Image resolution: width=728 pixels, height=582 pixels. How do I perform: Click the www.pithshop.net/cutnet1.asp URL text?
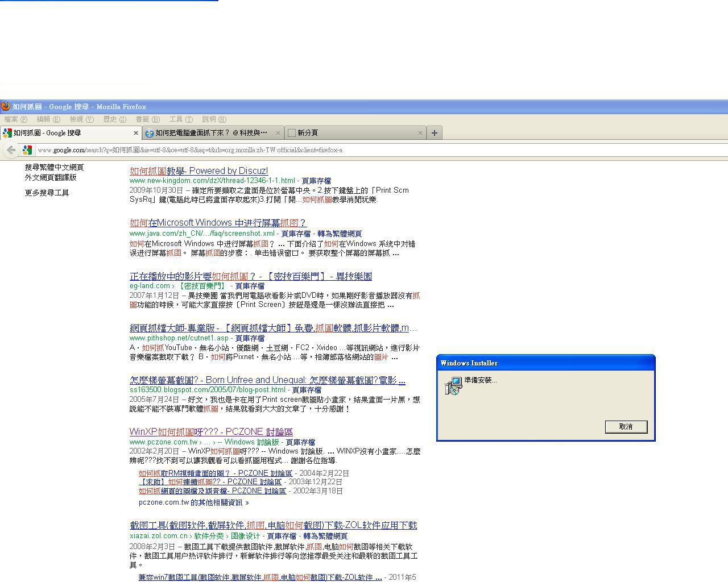click(x=179, y=338)
